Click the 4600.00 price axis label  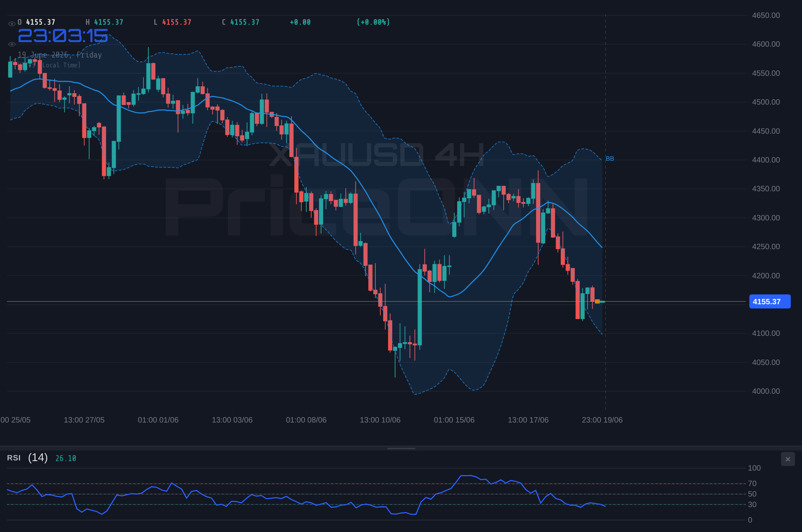pos(766,44)
